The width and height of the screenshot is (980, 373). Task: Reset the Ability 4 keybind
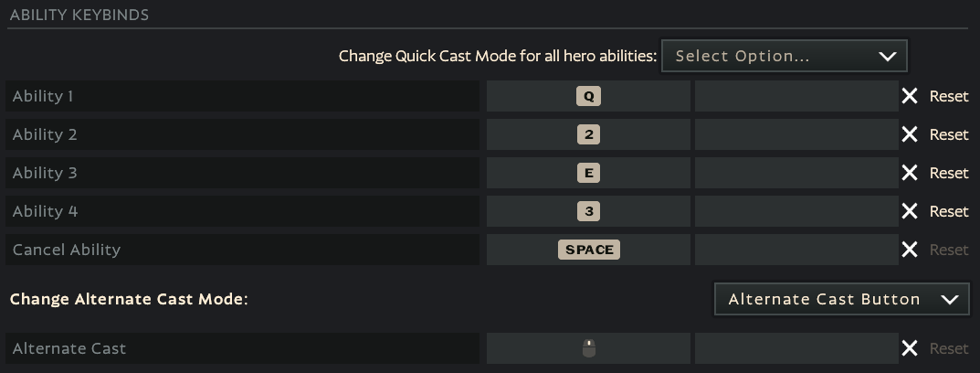[949, 211]
